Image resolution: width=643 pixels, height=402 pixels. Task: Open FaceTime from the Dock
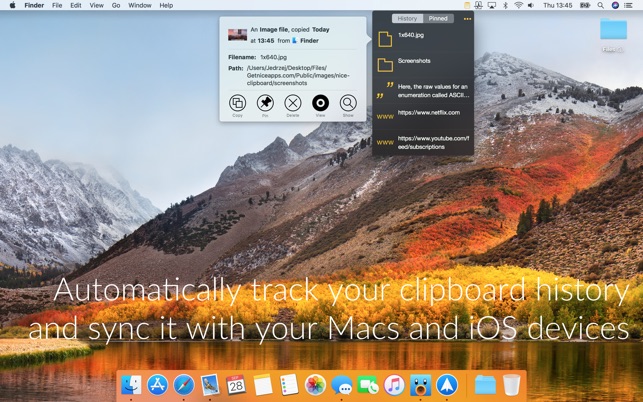(368, 385)
